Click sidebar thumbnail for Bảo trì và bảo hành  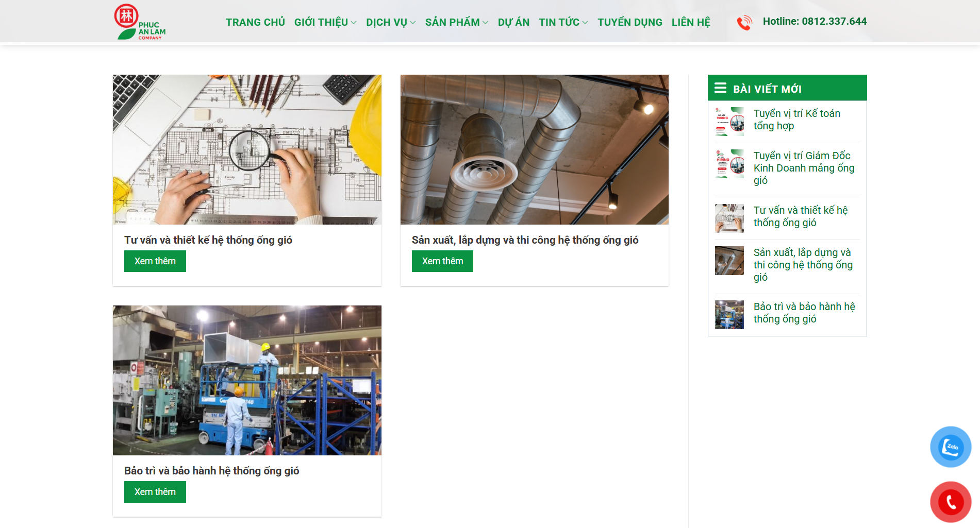(x=729, y=315)
